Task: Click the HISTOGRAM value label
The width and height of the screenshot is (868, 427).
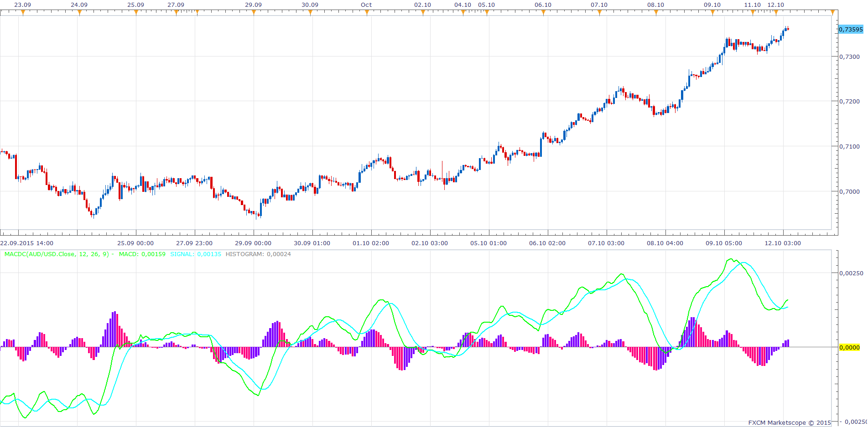Action: [x=258, y=254]
